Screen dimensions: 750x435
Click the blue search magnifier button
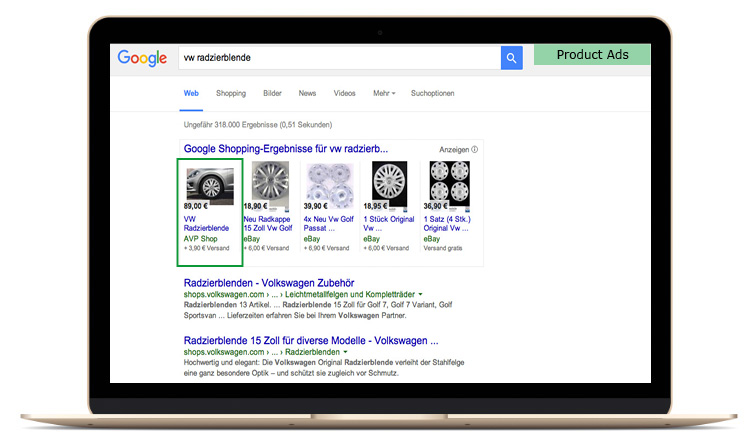tap(511, 58)
